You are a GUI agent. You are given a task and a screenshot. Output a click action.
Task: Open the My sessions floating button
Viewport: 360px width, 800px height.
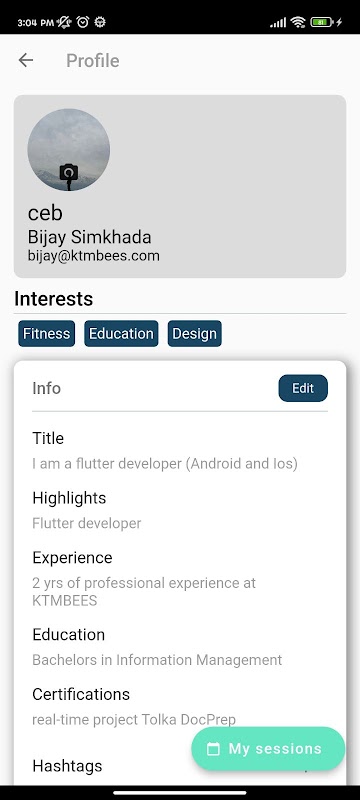(x=268, y=749)
